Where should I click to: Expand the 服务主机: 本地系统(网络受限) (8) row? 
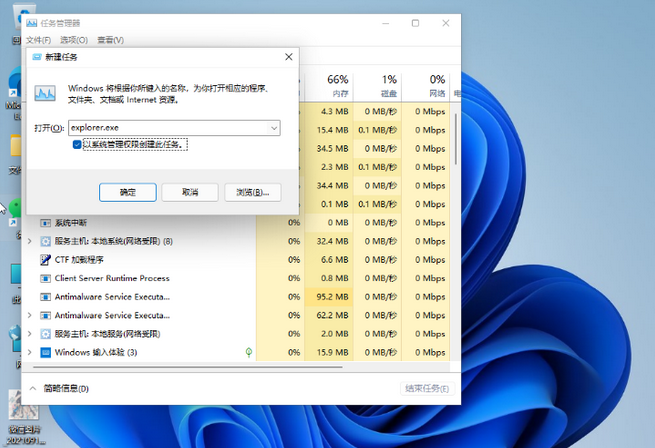click(x=30, y=241)
